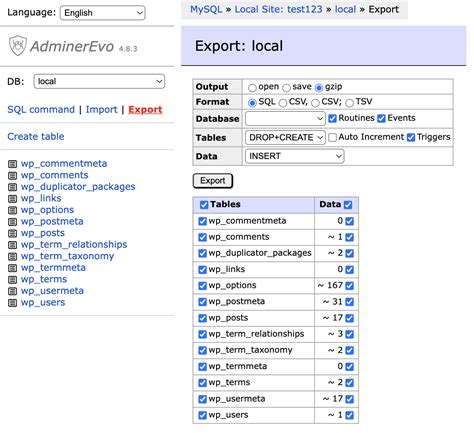Uncheck table checkbox for wp_duplicator_packages row
This screenshot has width=474, height=433.
202,253
